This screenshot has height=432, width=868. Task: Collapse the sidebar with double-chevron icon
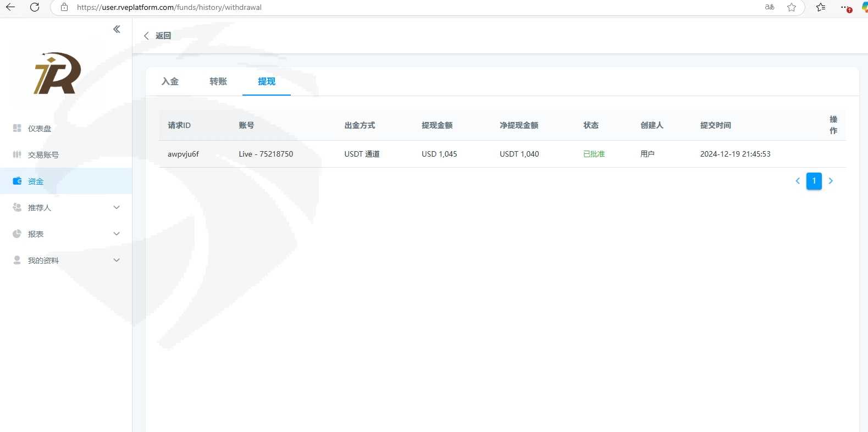(117, 29)
